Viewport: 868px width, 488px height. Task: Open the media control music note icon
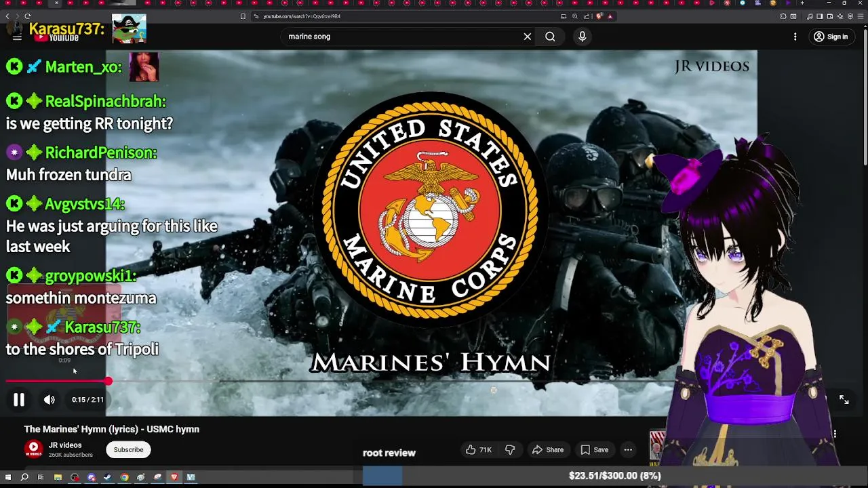tap(810, 16)
